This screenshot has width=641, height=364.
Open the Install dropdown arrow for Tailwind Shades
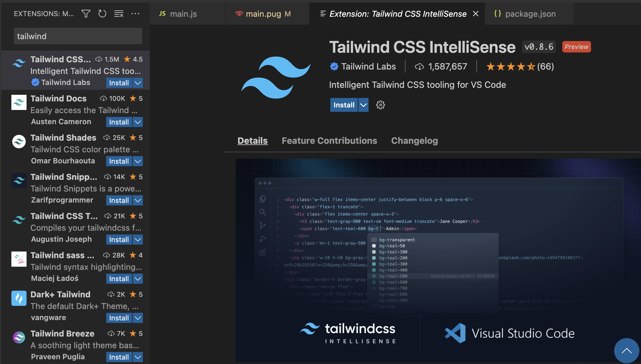[x=137, y=161]
